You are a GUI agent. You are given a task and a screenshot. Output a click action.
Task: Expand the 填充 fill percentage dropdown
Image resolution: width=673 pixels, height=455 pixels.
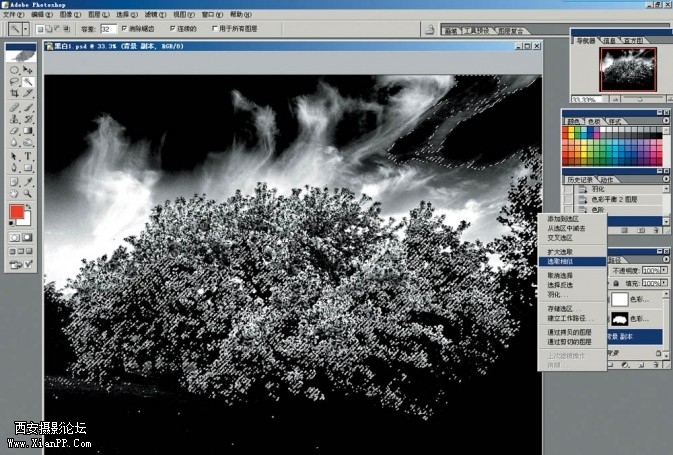663,284
